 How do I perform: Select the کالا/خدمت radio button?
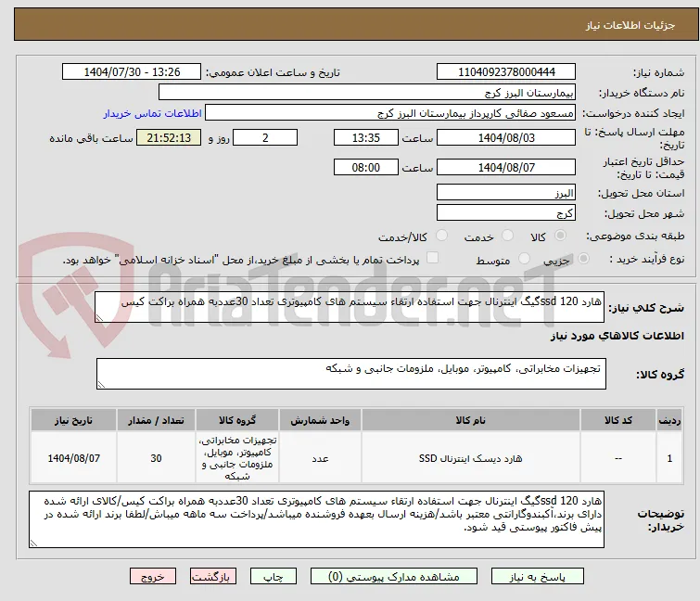[441, 236]
